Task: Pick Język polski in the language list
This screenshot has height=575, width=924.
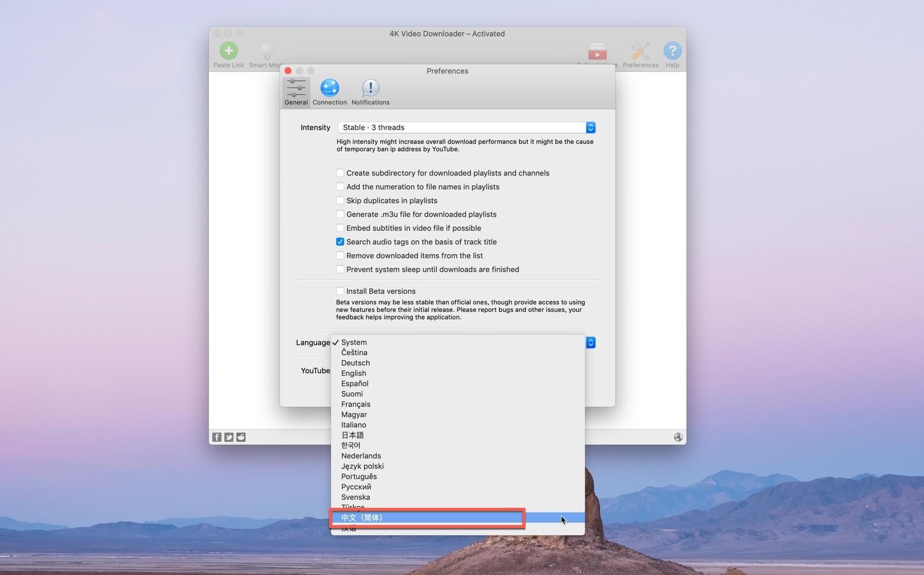Action: tap(458, 466)
